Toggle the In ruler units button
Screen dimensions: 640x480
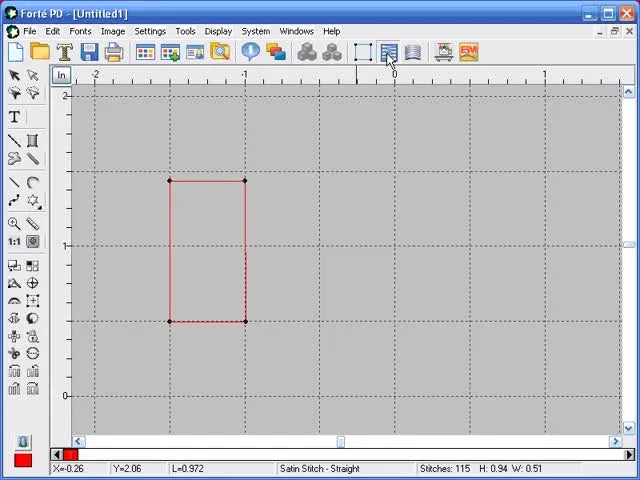(61, 76)
